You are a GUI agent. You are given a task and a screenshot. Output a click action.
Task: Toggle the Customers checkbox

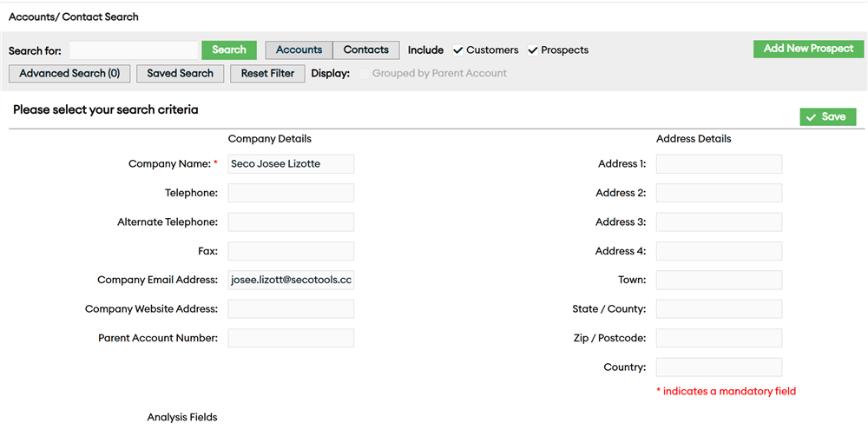[x=458, y=50]
